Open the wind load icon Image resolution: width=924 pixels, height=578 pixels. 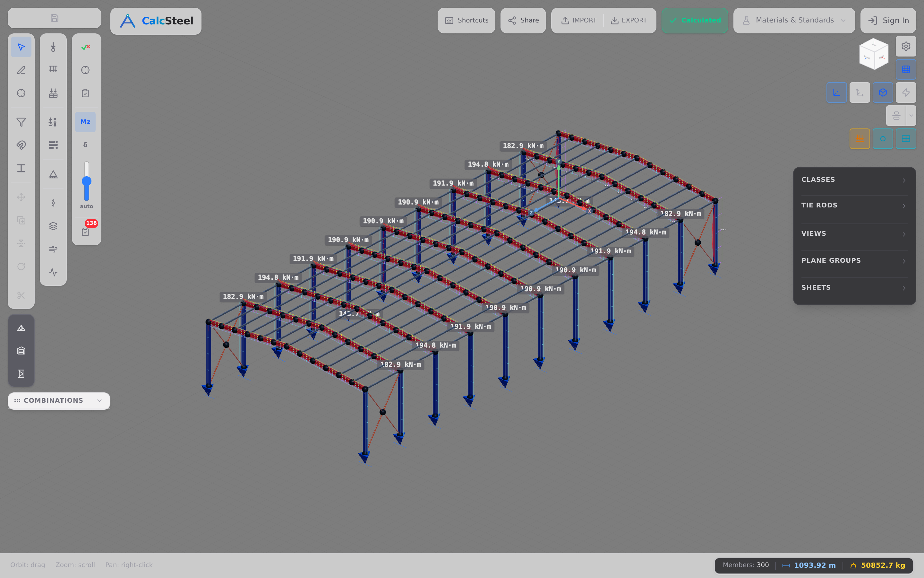click(x=53, y=249)
